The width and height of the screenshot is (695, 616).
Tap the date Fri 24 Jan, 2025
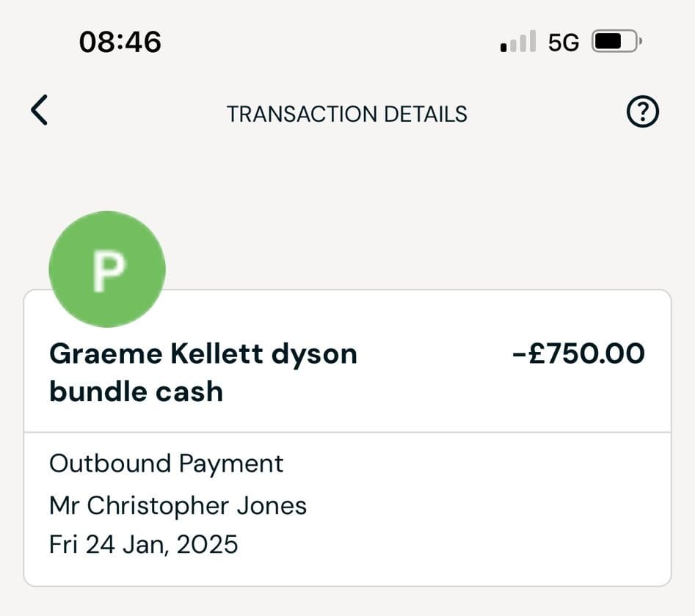(143, 544)
